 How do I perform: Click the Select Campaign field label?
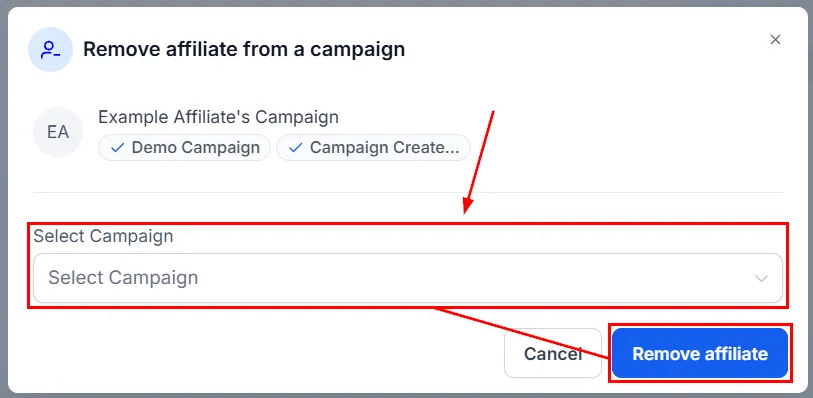[103, 236]
